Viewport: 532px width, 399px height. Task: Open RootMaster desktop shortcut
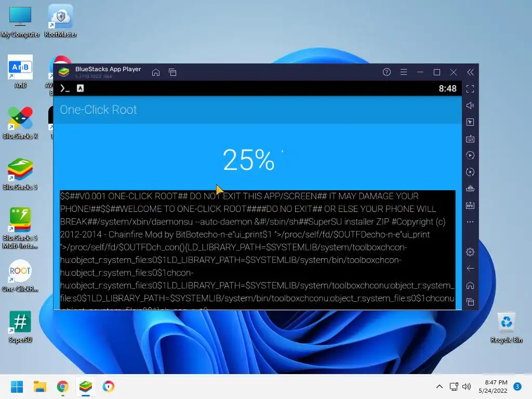coord(60,22)
